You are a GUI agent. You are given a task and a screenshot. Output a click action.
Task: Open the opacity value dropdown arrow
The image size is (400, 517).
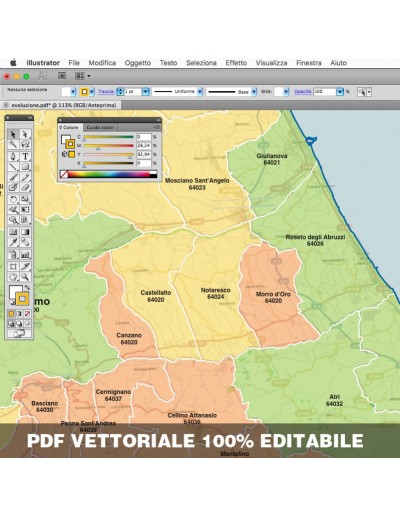tap(339, 92)
